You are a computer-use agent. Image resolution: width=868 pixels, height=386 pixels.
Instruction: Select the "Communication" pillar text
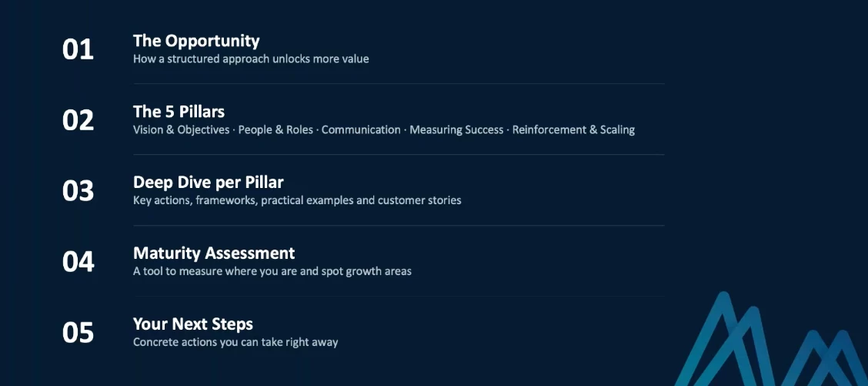[361, 130]
